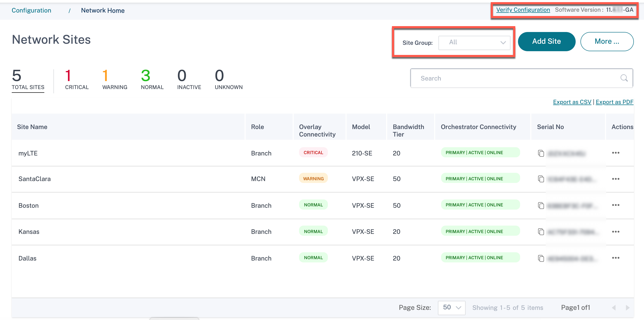
Task: Go to next page arrow
Action: coord(628,308)
